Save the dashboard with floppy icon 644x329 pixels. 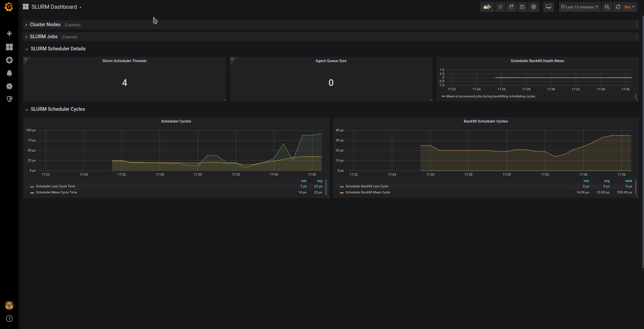[522, 7]
